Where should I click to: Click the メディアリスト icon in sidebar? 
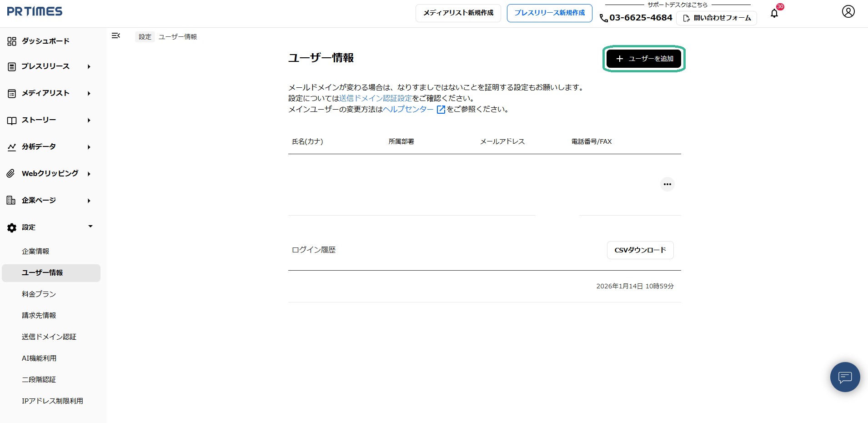[12, 93]
